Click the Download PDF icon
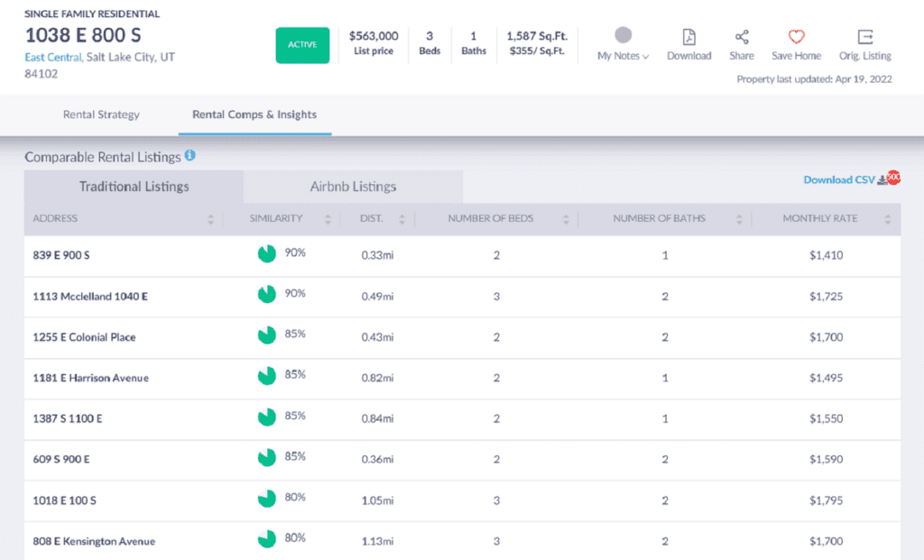Screen dimensions: 924x560 pyautogui.click(x=688, y=37)
